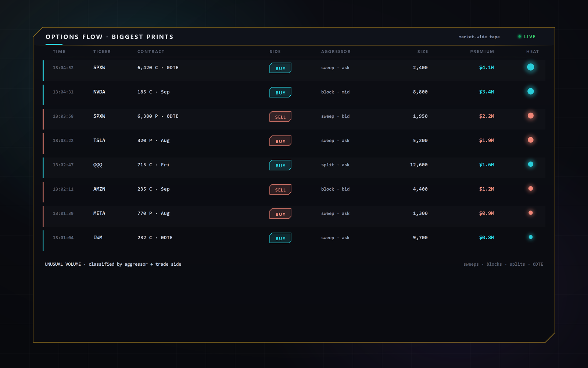The width and height of the screenshot is (588, 368).
Task: Sort by the TICKER column header
Action: pyautogui.click(x=102, y=52)
